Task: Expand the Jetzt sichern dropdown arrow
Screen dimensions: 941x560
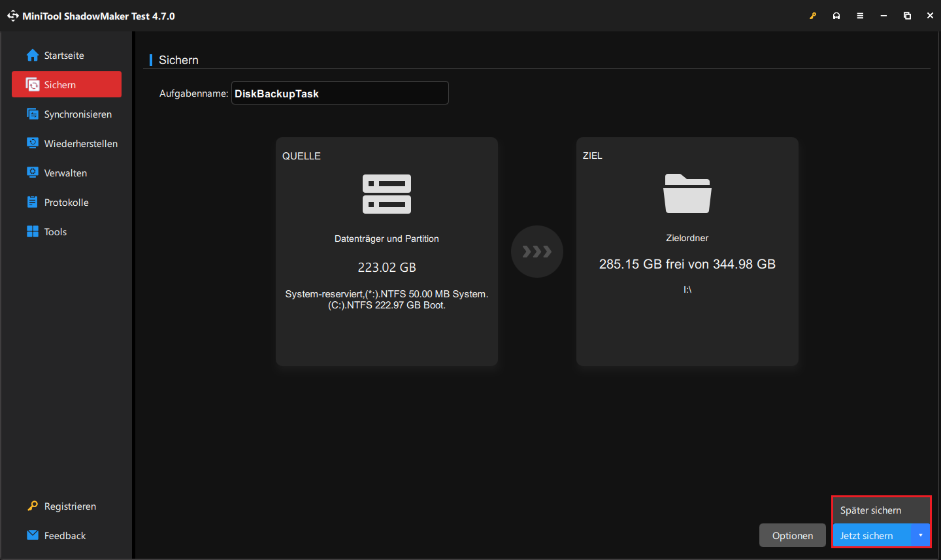Action: pyautogui.click(x=920, y=535)
